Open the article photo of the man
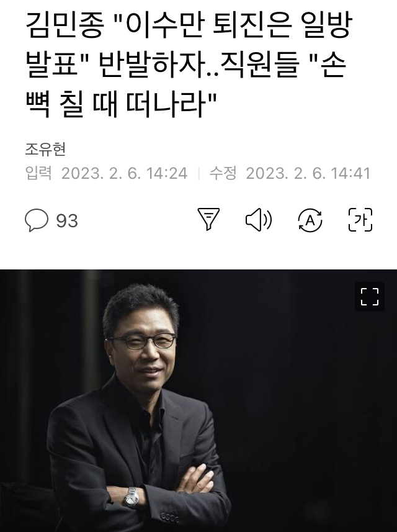397x532 pixels. [198, 400]
